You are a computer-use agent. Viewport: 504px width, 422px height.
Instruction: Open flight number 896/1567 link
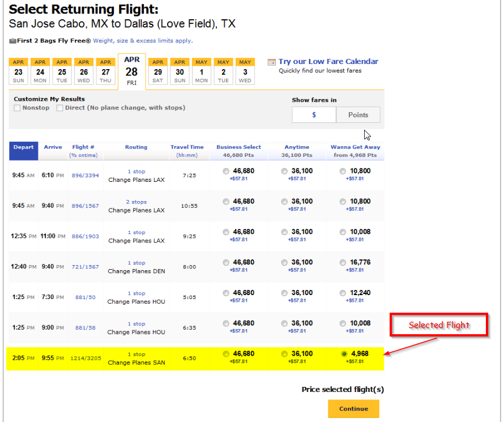(x=85, y=206)
